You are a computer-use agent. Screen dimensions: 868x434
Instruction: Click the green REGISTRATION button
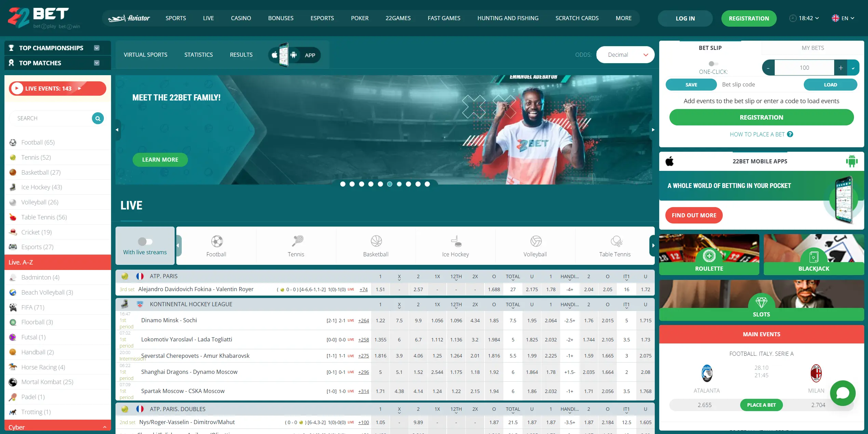coord(749,18)
